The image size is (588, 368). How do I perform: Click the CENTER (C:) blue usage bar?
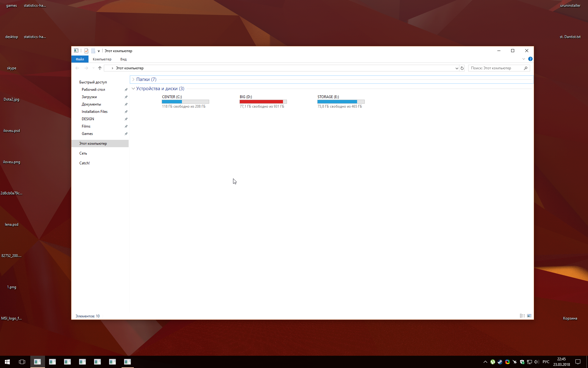tap(185, 102)
